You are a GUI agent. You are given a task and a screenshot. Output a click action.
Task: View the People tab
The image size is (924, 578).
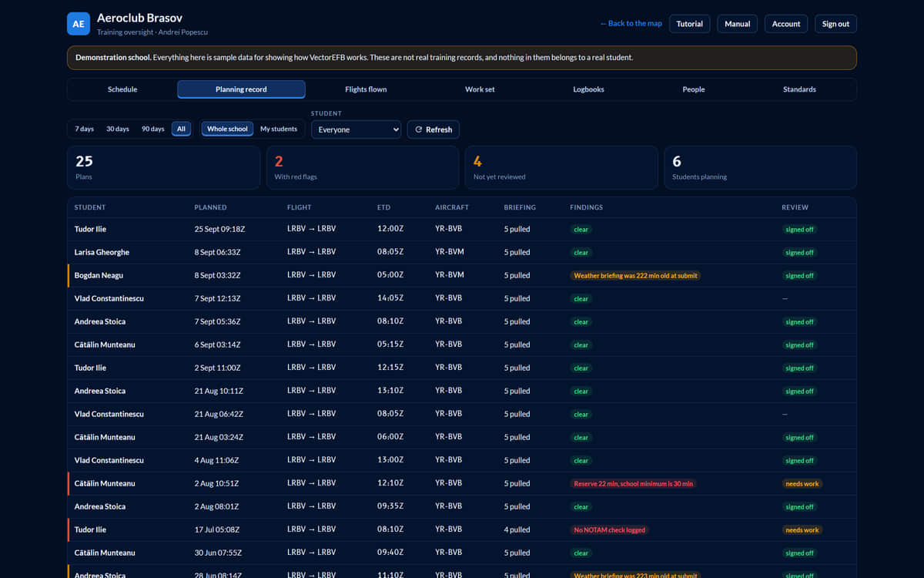(694, 89)
